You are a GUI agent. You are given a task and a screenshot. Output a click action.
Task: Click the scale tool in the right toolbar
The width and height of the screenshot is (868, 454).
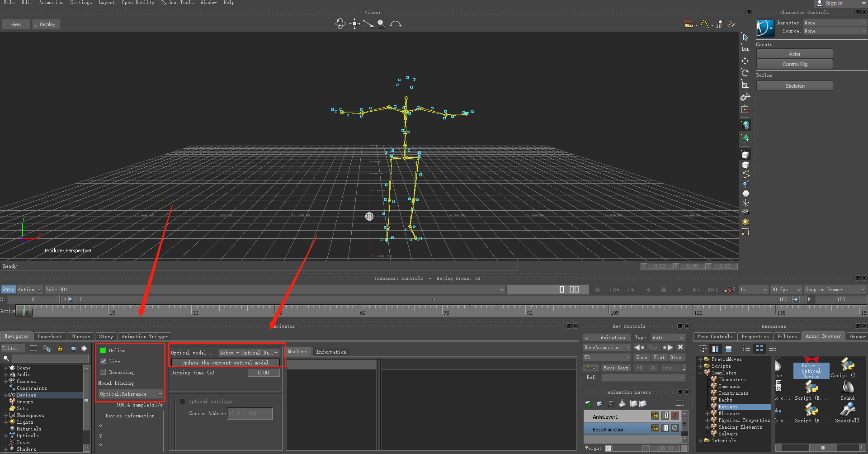coord(745,84)
